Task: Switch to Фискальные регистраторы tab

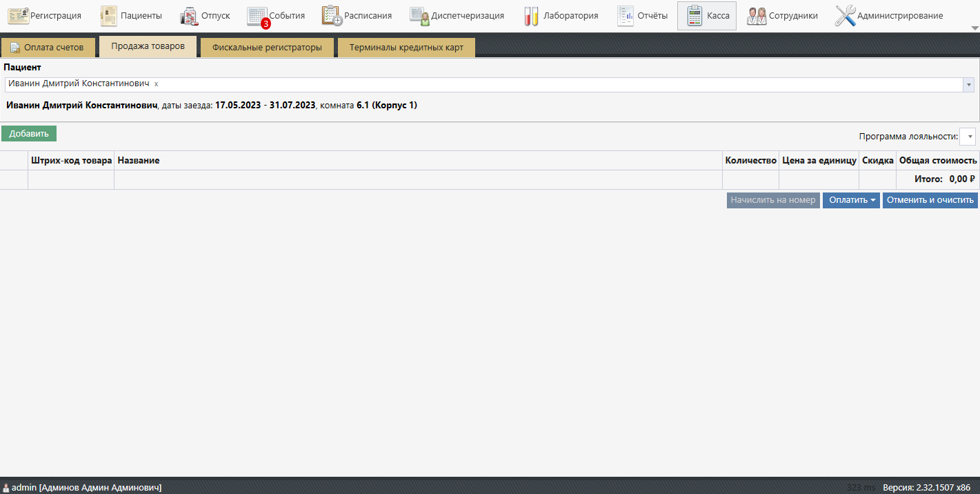Action: click(267, 48)
